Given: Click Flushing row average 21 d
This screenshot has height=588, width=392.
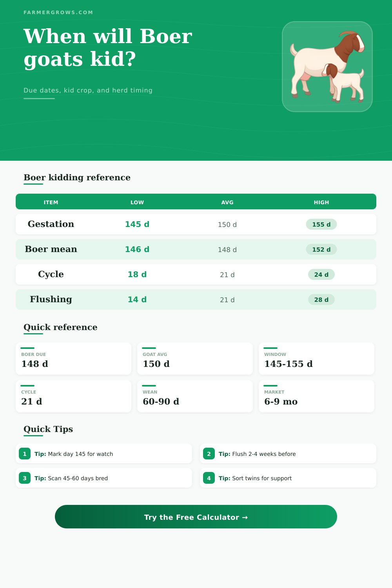Looking at the screenshot, I should [227, 300].
